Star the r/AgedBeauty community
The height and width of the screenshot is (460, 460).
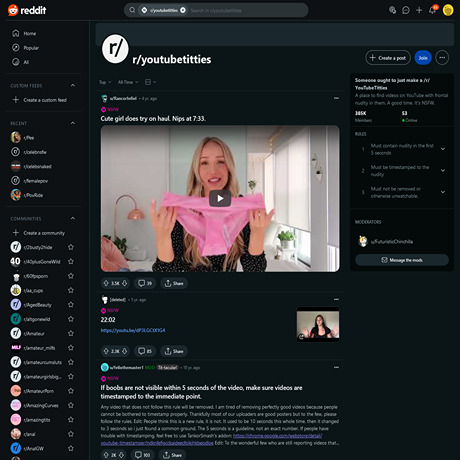pos(71,304)
